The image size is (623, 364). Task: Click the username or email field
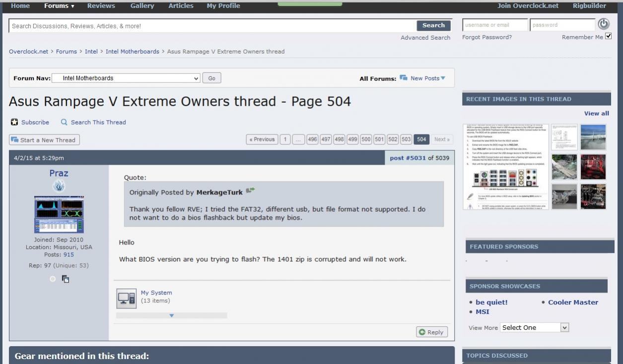point(495,25)
